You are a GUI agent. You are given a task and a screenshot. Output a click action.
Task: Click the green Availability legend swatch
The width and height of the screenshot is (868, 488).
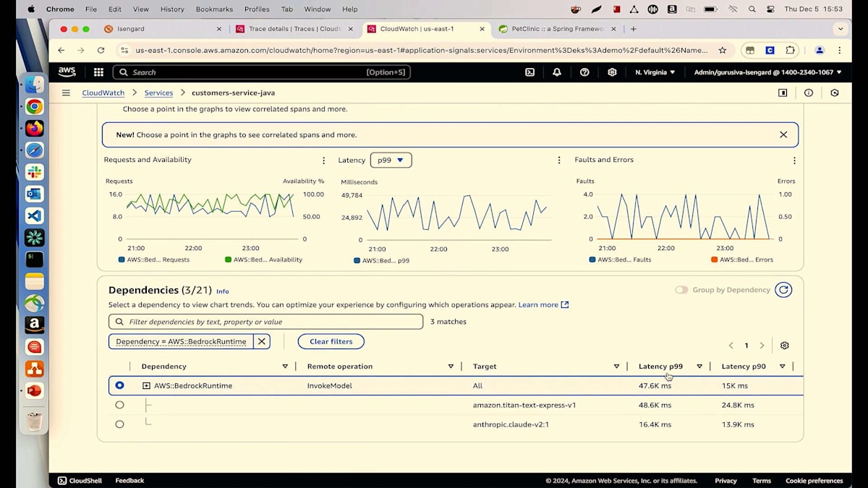(229, 260)
